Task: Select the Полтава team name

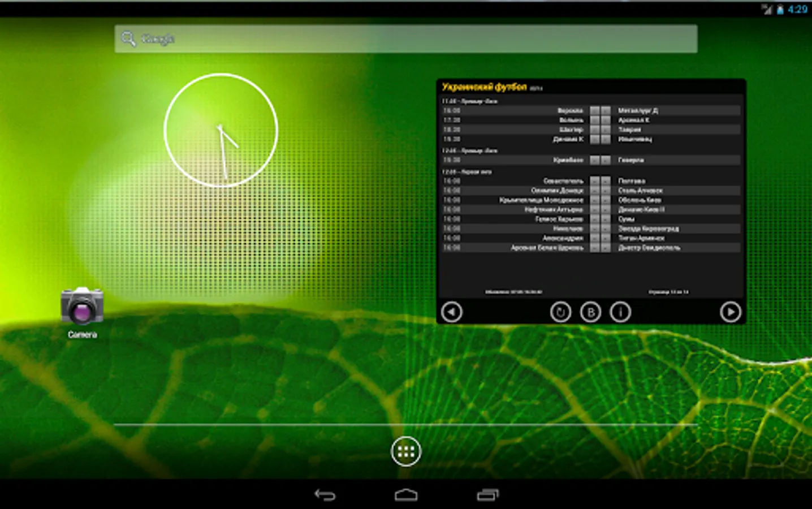Action: click(x=632, y=181)
